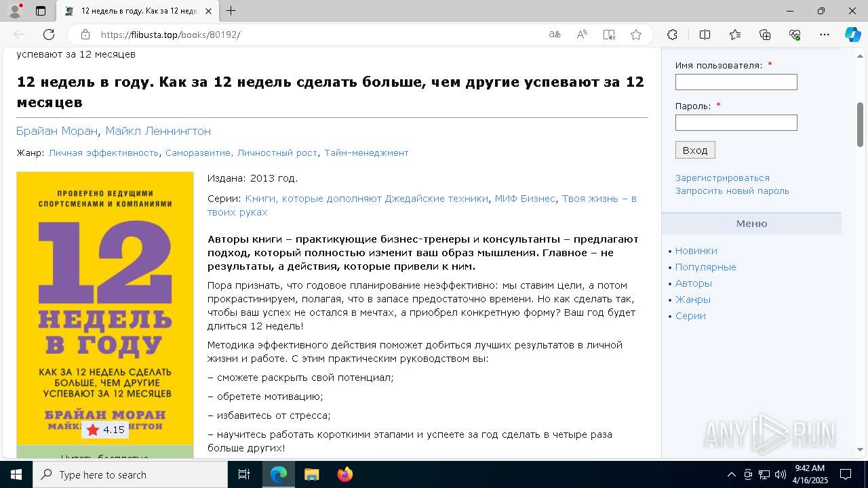
Task: Open the Edge profile icon
Action: pos(14,11)
